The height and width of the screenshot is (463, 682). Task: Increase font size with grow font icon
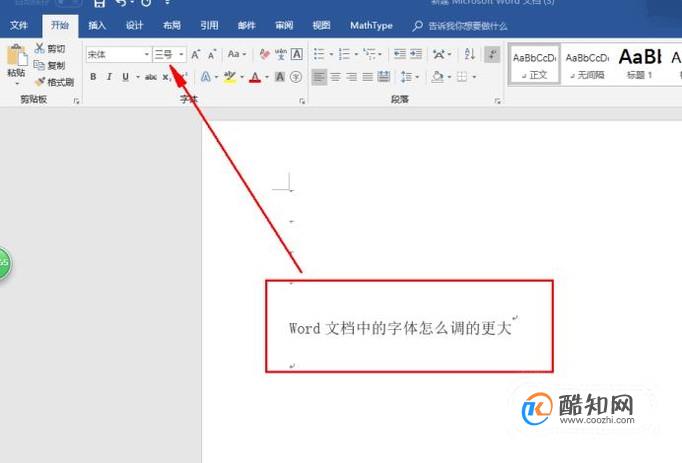pos(196,54)
